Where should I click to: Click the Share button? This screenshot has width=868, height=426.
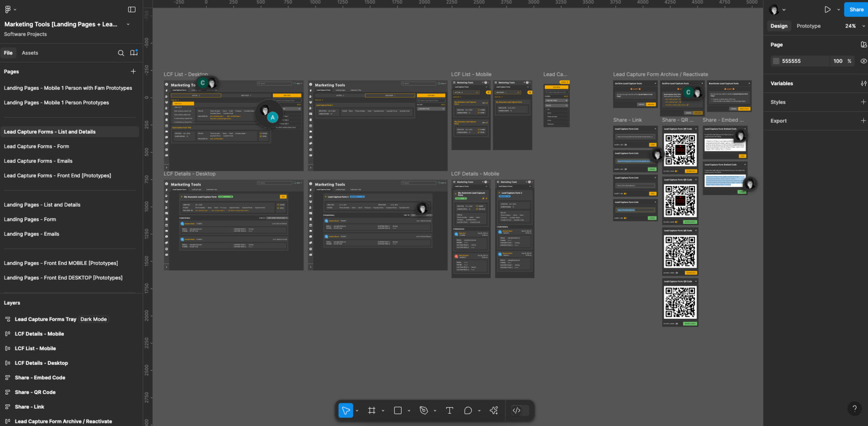(x=856, y=10)
